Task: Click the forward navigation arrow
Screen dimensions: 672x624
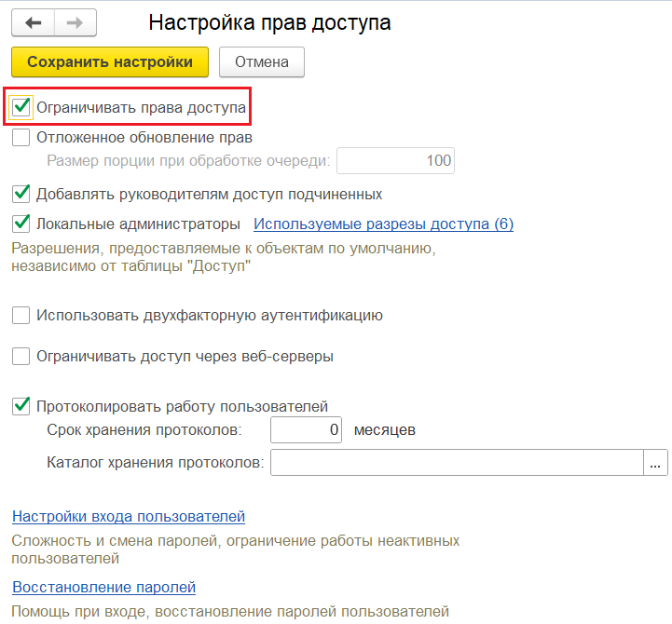Action: (x=74, y=22)
